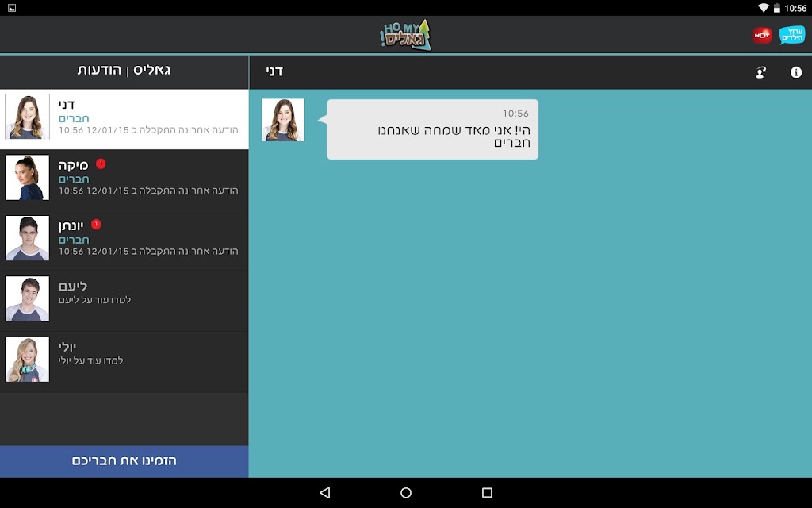Switch to the גאליס tab
The image size is (812, 508).
(151, 70)
